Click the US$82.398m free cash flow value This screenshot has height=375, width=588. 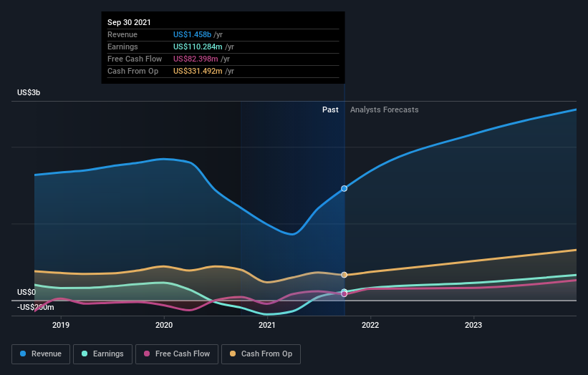point(196,59)
